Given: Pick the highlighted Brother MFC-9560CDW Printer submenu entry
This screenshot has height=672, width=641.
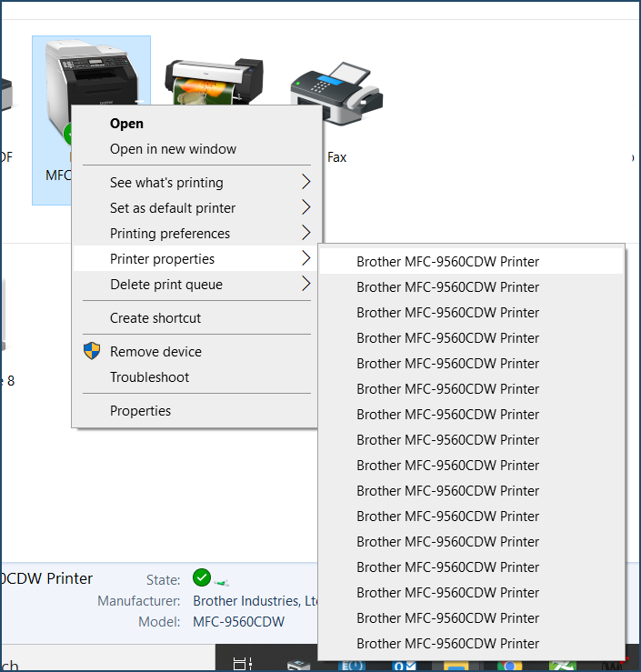Looking at the screenshot, I should 471,261.
